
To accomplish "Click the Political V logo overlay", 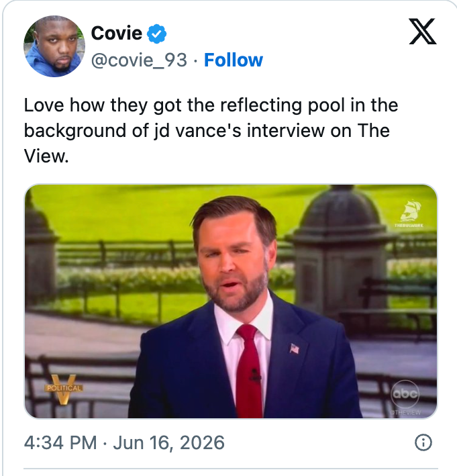I will (x=64, y=389).
